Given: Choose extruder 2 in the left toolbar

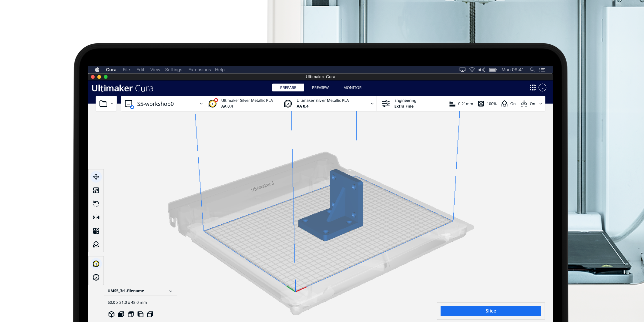Looking at the screenshot, I should click(x=96, y=277).
